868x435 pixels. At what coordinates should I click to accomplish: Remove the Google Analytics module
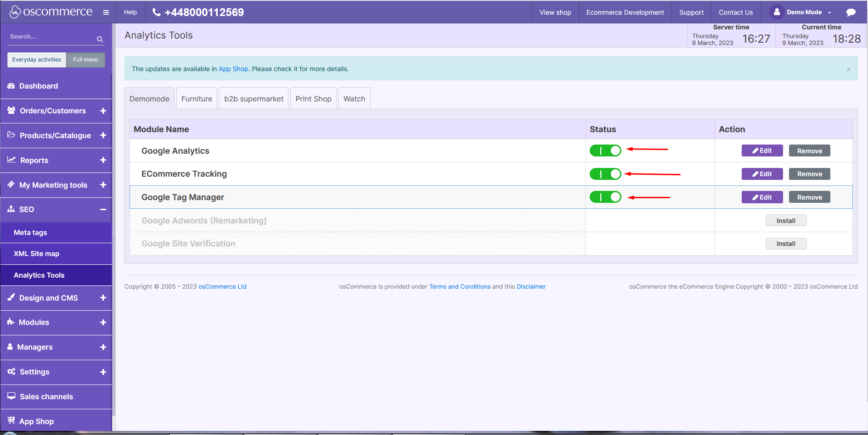point(809,151)
